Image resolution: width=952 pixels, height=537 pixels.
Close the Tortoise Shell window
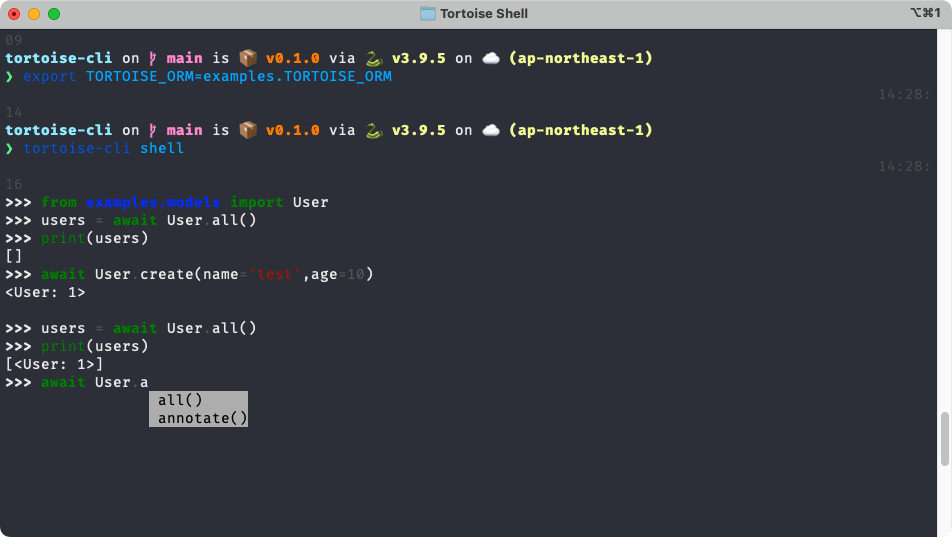point(14,14)
